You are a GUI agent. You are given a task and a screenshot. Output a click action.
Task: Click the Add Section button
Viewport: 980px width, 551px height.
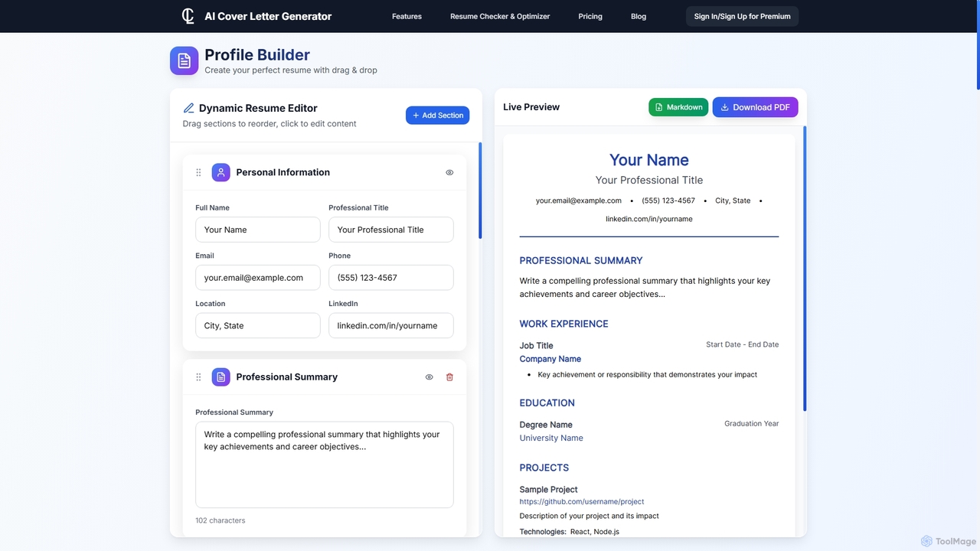(437, 115)
